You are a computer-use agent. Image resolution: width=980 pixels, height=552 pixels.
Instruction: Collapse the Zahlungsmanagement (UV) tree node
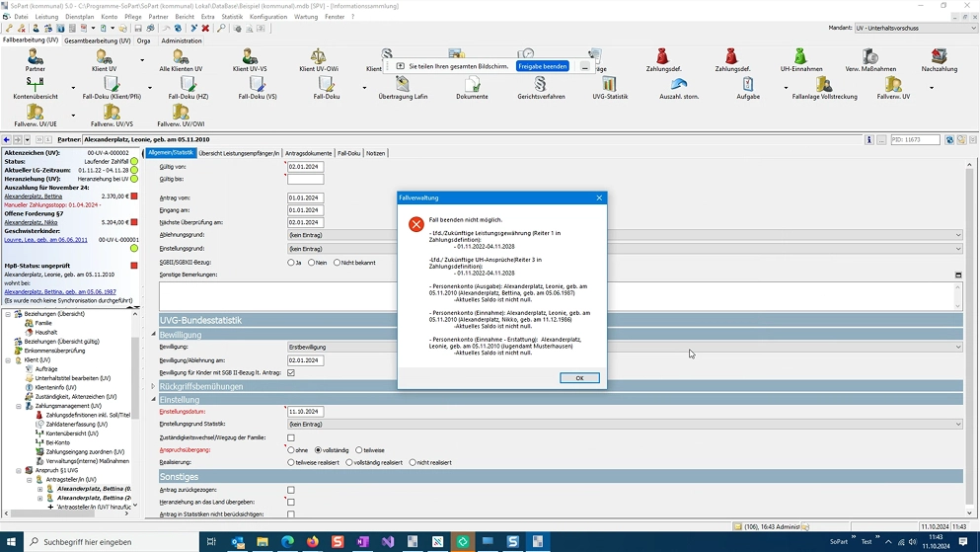click(19, 406)
